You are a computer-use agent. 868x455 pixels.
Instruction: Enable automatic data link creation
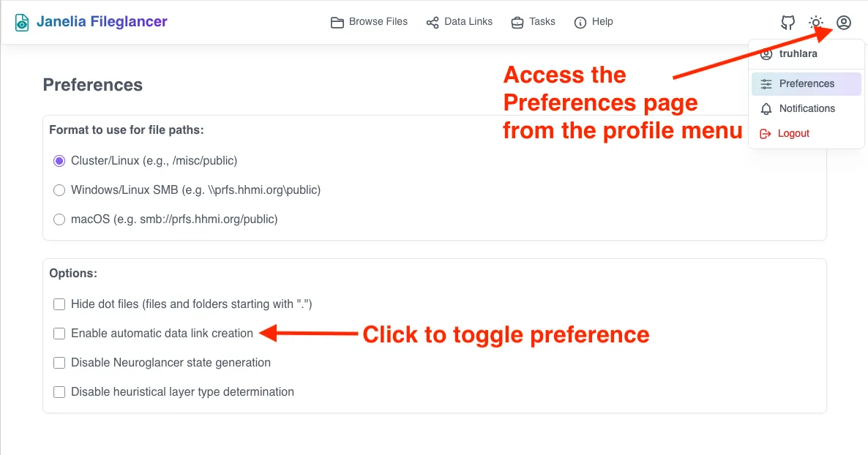coord(59,334)
